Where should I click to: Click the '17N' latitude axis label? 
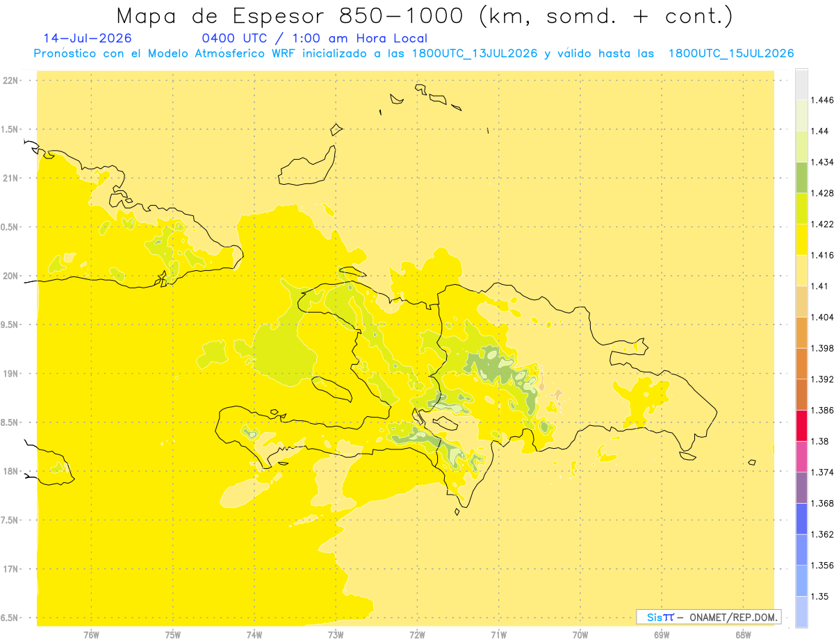pos(10,569)
